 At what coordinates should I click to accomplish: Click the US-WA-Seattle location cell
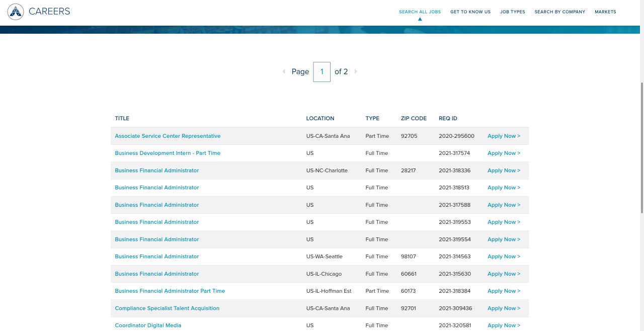click(x=324, y=257)
